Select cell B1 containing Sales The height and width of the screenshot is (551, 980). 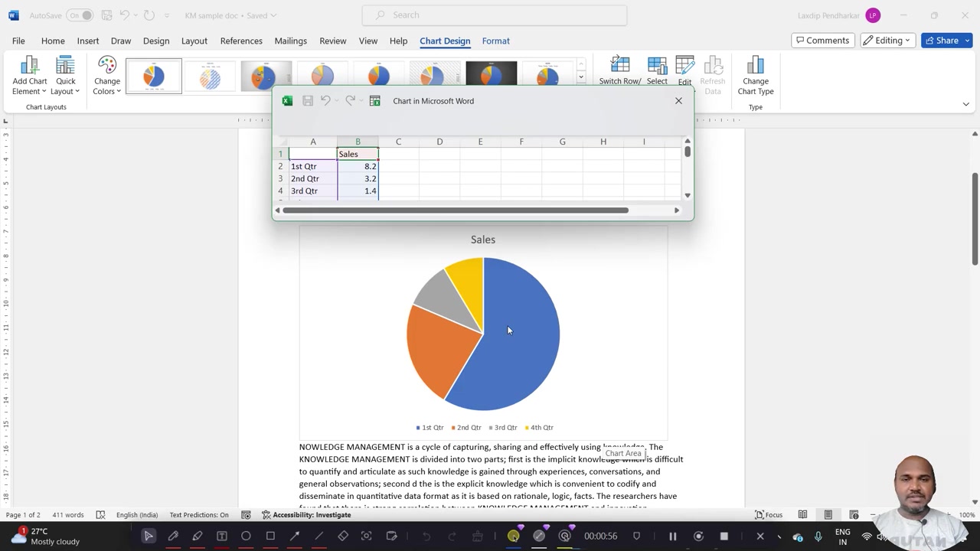[x=358, y=153]
